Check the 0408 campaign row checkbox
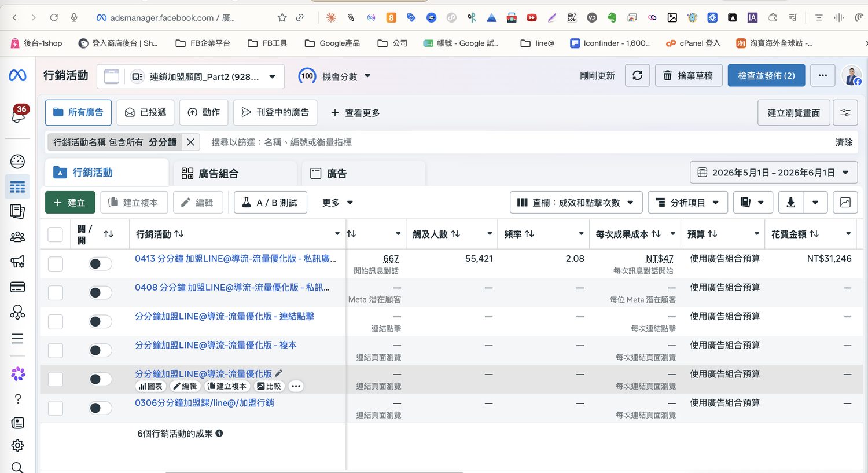 click(55, 292)
